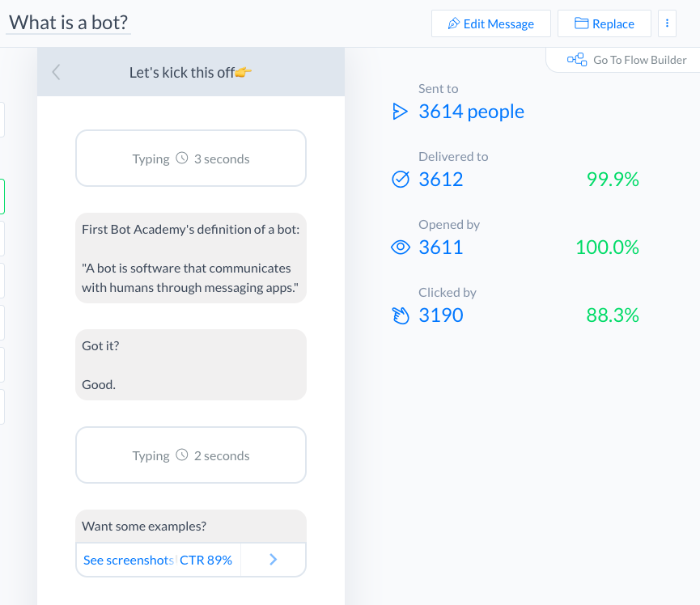Image resolution: width=700 pixels, height=605 pixels.
Task: Click the Delivered checkmark circle icon
Action: (x=401, y=180)
